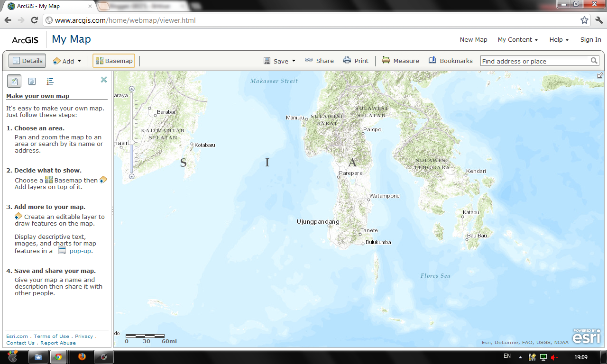Close the side panel with the X
Image resolution: width=607 pixels, height=364 pixels.
click(104, 80)
